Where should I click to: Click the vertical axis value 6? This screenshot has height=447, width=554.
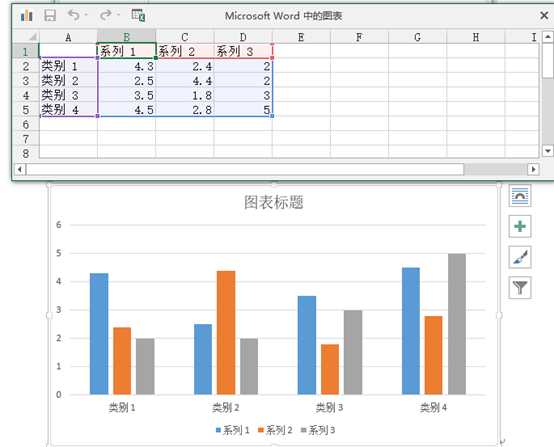(x=59, y=225)
